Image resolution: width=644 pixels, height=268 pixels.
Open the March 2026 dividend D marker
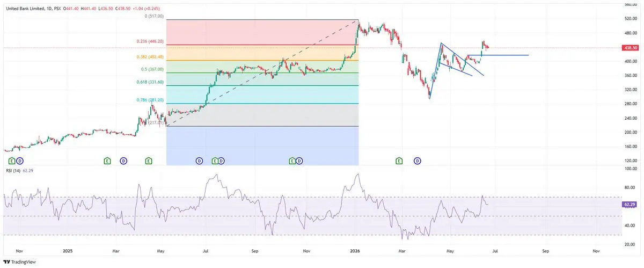tap(417, 161)
